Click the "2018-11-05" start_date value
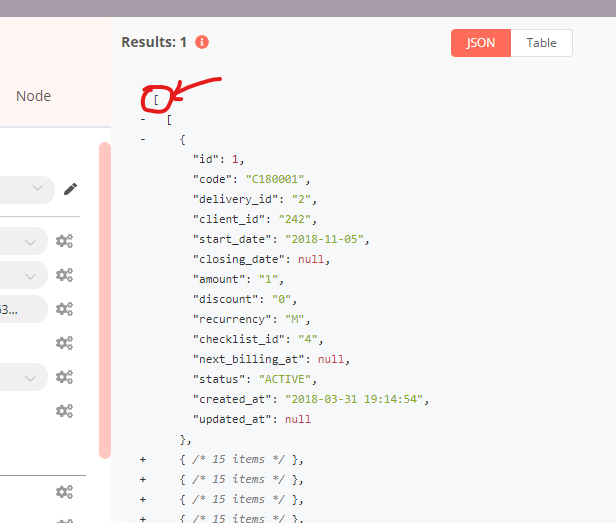Viewport: 616px width, 523px height. 324,239
